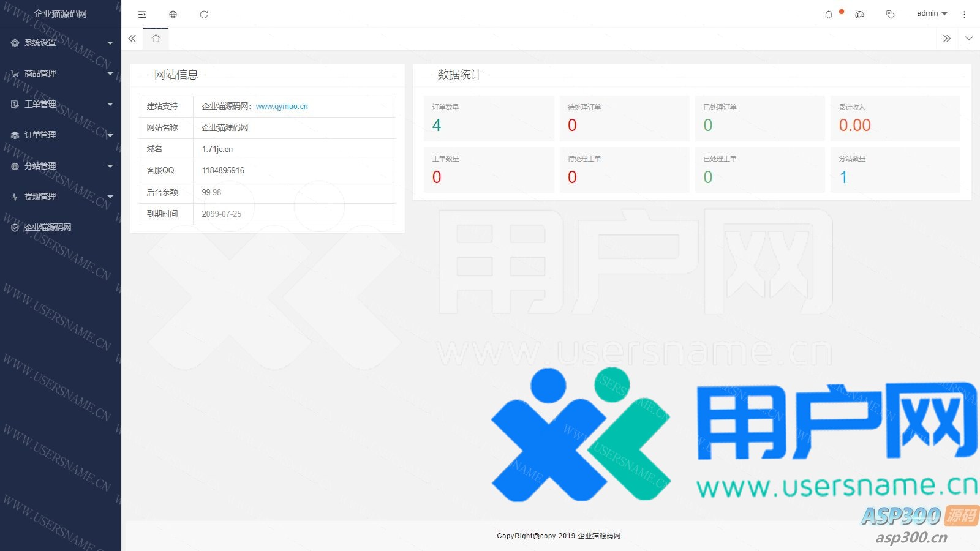Expand the 系统设置 sidebar menu
The height and width of the screenshot is (551, 980).
click(61, 43)
